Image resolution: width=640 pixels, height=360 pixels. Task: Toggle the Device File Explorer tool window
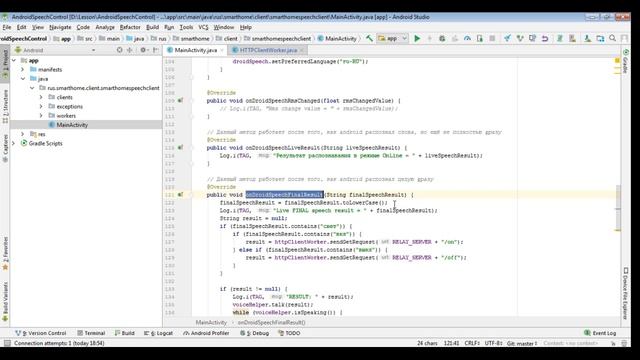[625, 293]
